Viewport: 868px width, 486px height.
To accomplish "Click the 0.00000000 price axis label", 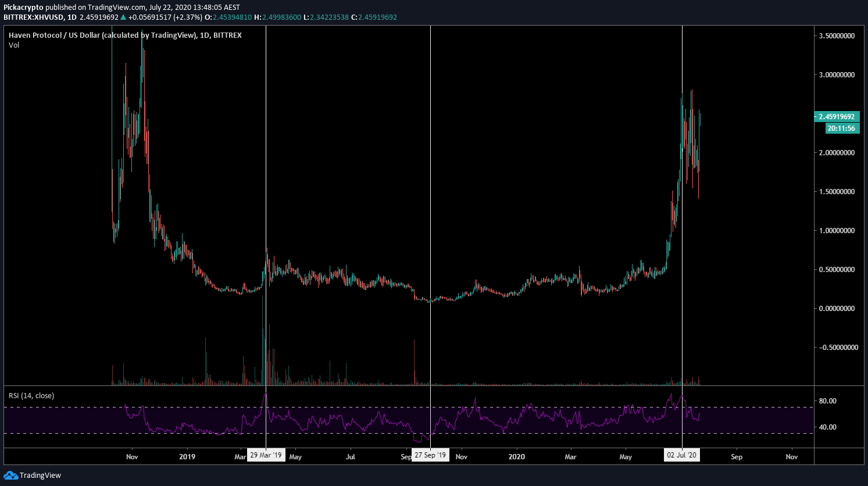I will [837, 309].
